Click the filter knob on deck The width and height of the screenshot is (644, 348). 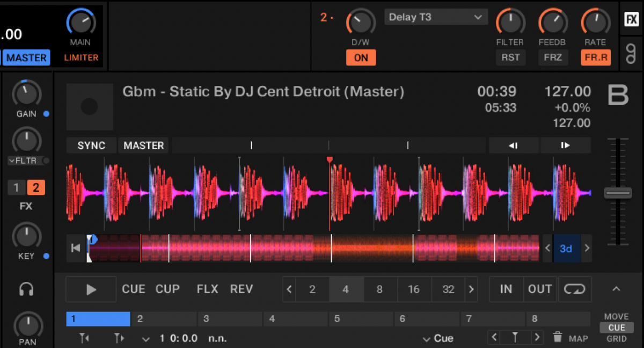26,140
